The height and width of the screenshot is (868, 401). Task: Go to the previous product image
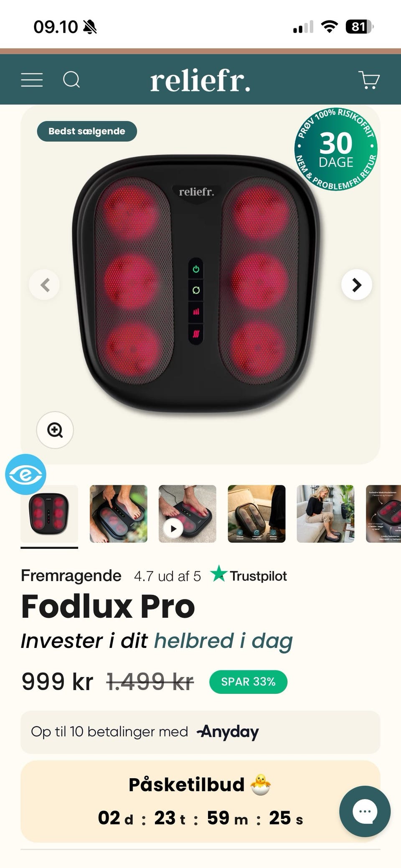coord(44,285)
